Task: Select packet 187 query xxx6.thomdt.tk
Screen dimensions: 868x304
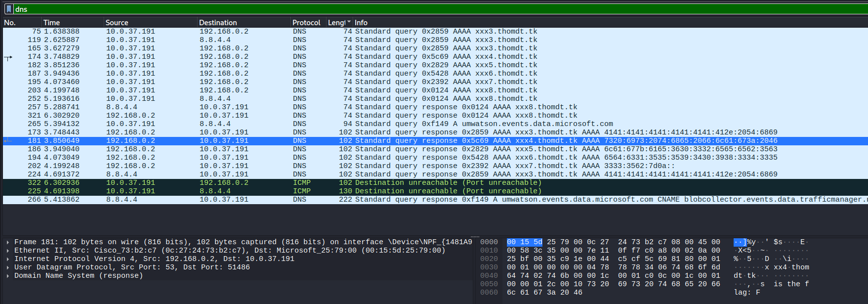Action: 435,74
